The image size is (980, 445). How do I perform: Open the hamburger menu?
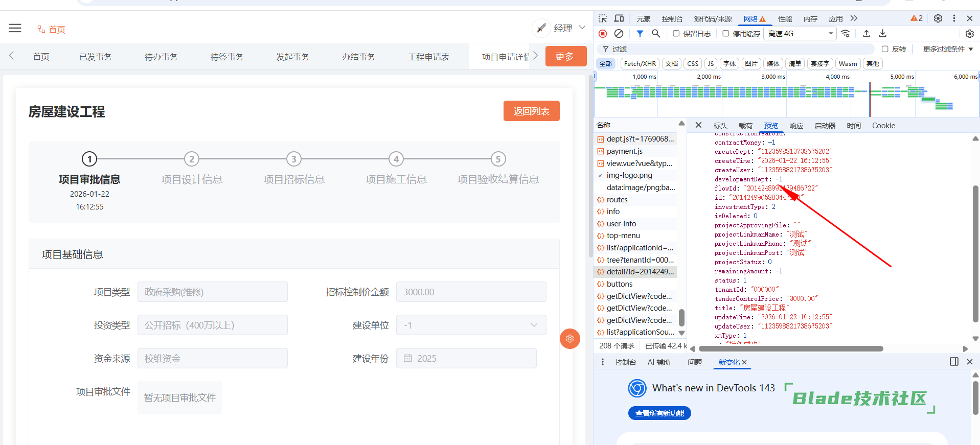[15, 28]
